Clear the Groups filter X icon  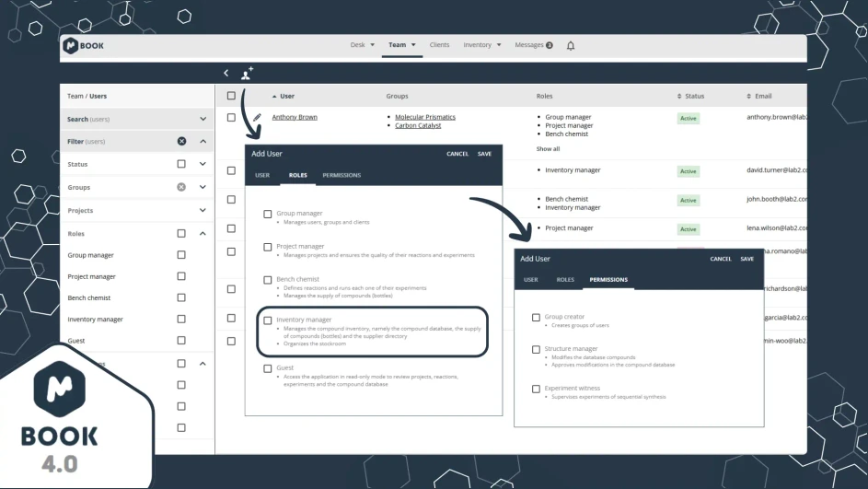(x=181, y=187)
